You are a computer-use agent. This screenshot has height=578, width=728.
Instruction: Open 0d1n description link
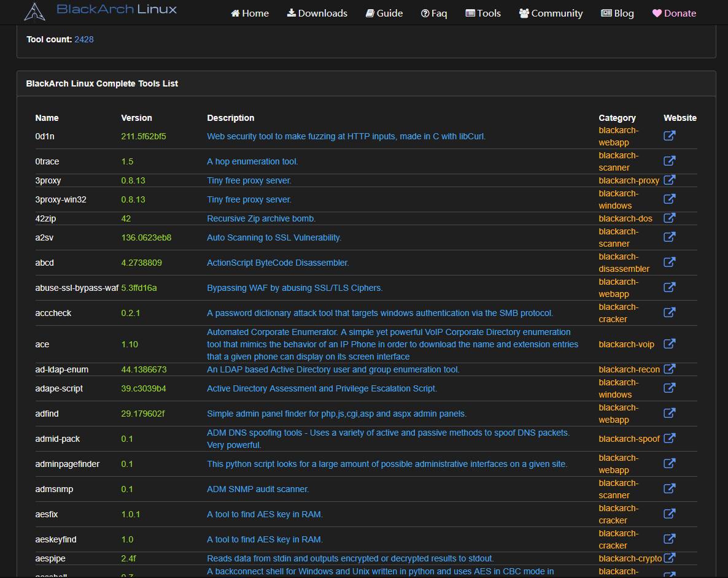346,136
